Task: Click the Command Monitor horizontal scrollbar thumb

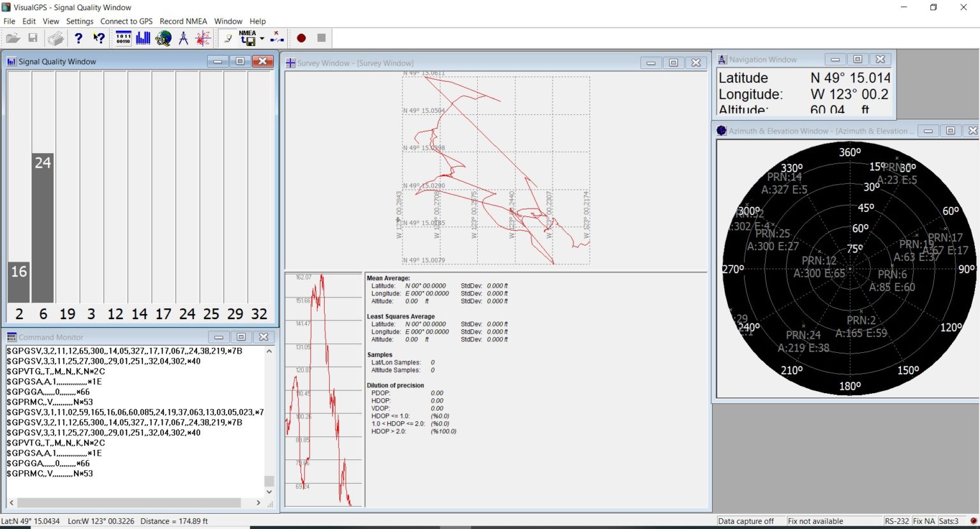Action: point(128,503)
